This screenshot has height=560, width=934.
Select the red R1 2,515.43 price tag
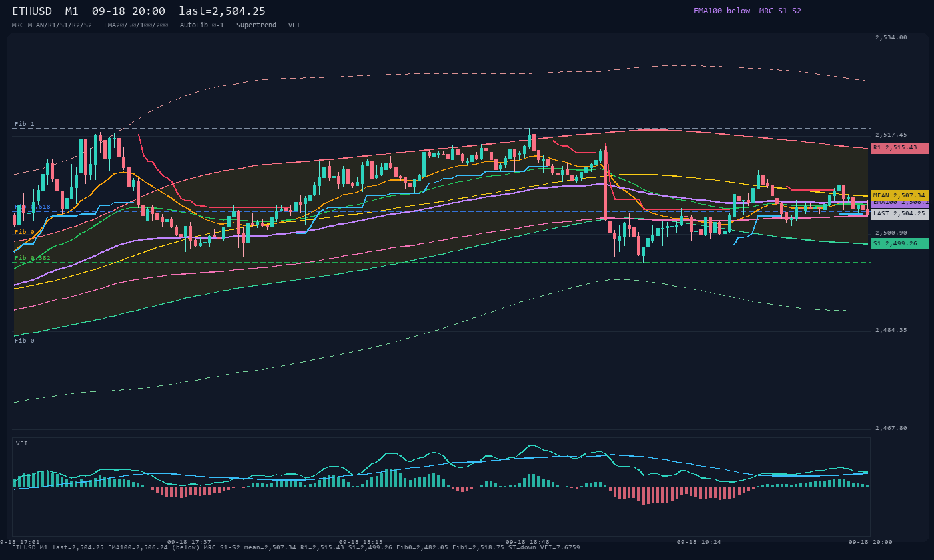[x=900, y=148]
